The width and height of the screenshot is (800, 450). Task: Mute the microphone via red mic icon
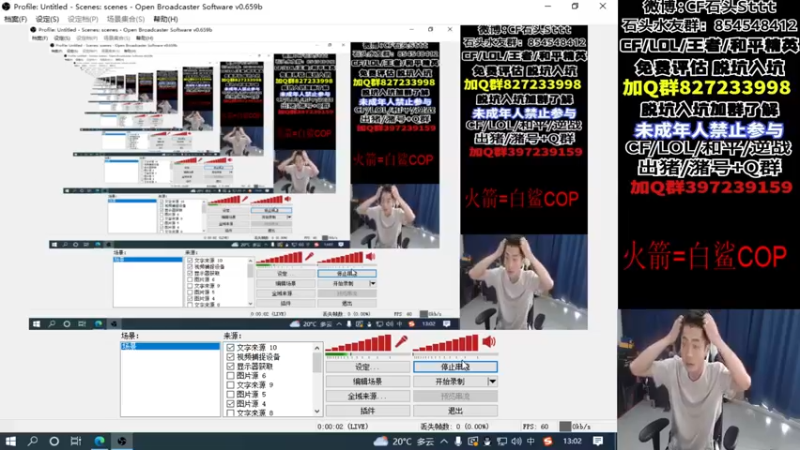click(x=402, y=341)
